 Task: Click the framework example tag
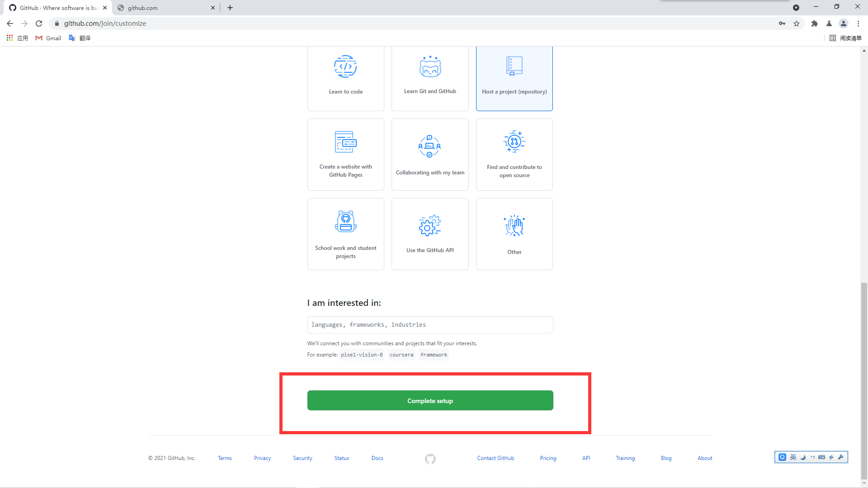click(434, 355)
